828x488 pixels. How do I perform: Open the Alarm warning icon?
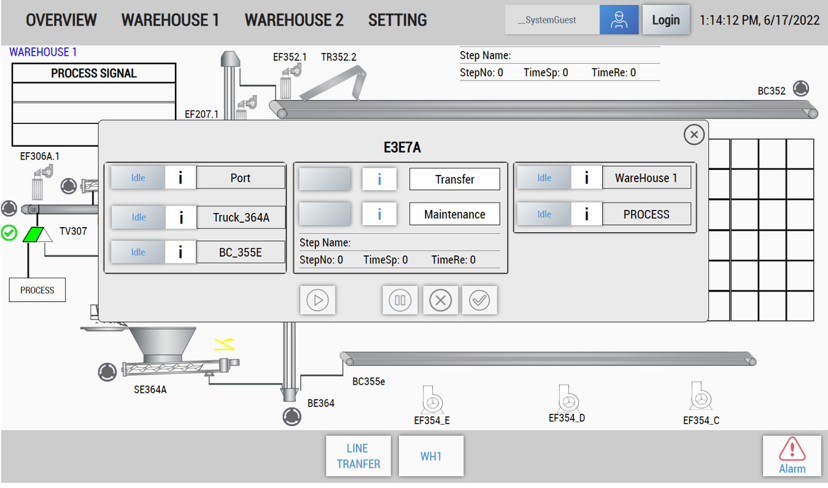(791, 456)
